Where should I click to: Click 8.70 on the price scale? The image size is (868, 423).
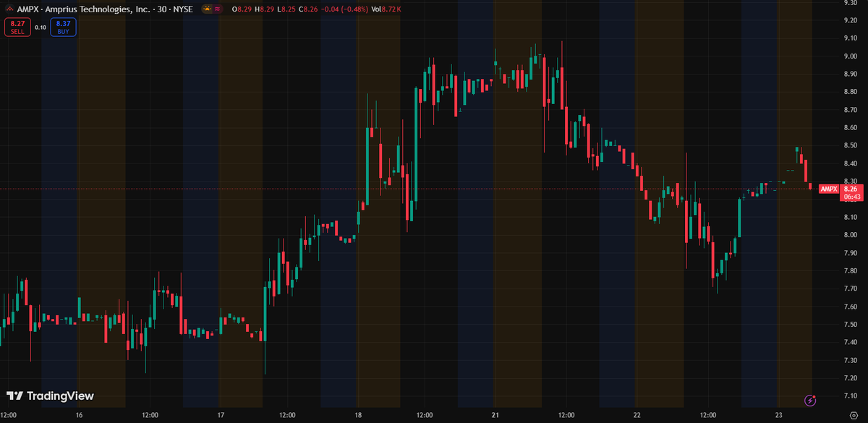coord(850,110)
